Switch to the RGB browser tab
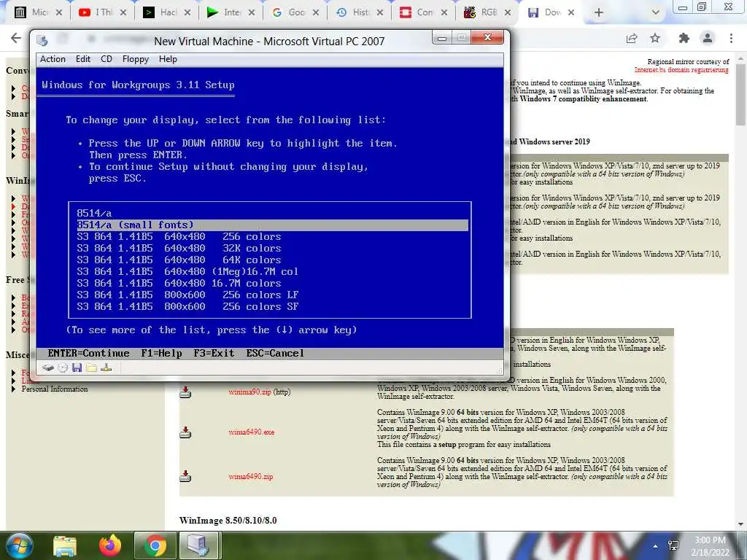Viewport: 747px width, 560px height. click(488, 12)
